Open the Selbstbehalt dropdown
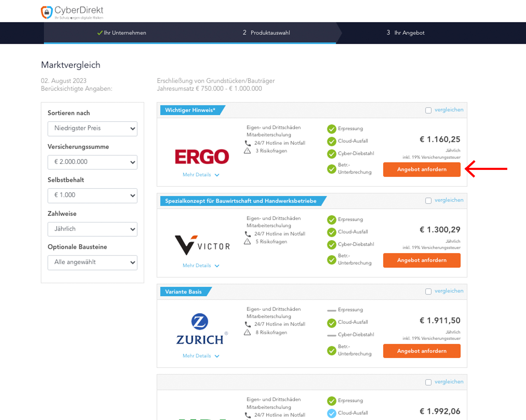 [92, 195]
